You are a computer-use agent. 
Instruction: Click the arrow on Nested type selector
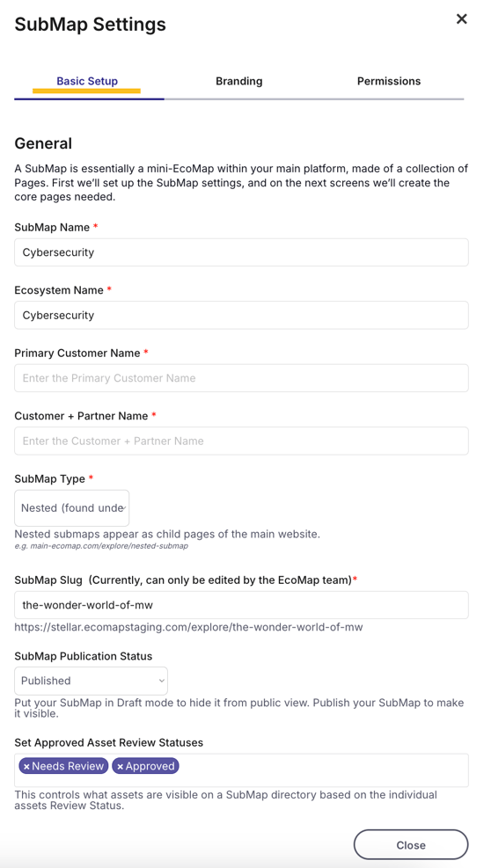coord(126,508)
